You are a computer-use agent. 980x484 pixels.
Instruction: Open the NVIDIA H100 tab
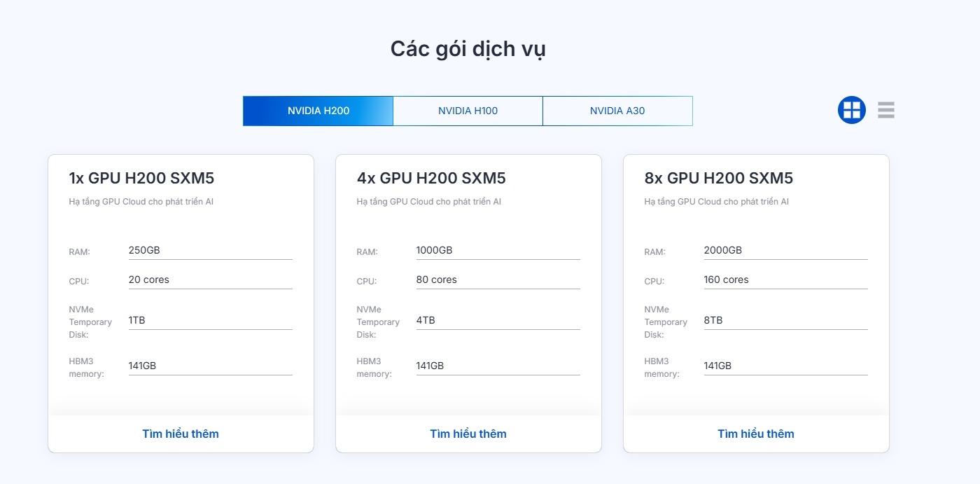click(468, 111)
